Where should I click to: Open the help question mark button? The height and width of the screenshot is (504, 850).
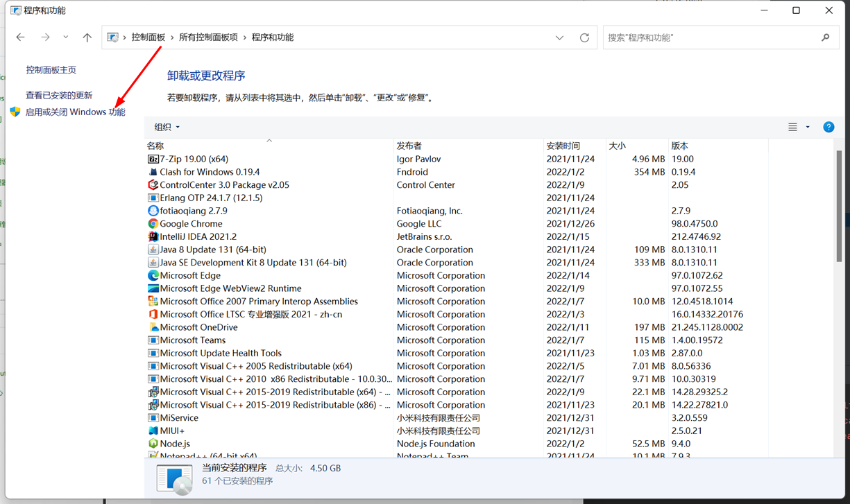tap(828, 127)
